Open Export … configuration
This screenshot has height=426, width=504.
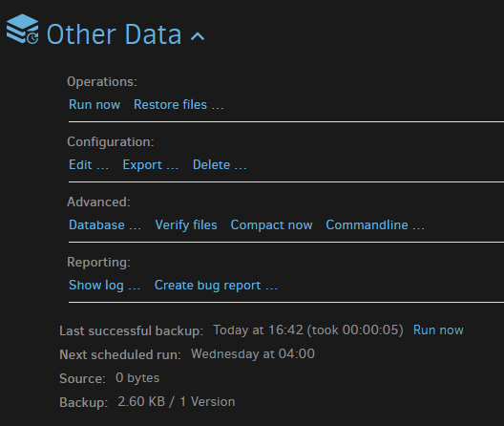[151, 164]
